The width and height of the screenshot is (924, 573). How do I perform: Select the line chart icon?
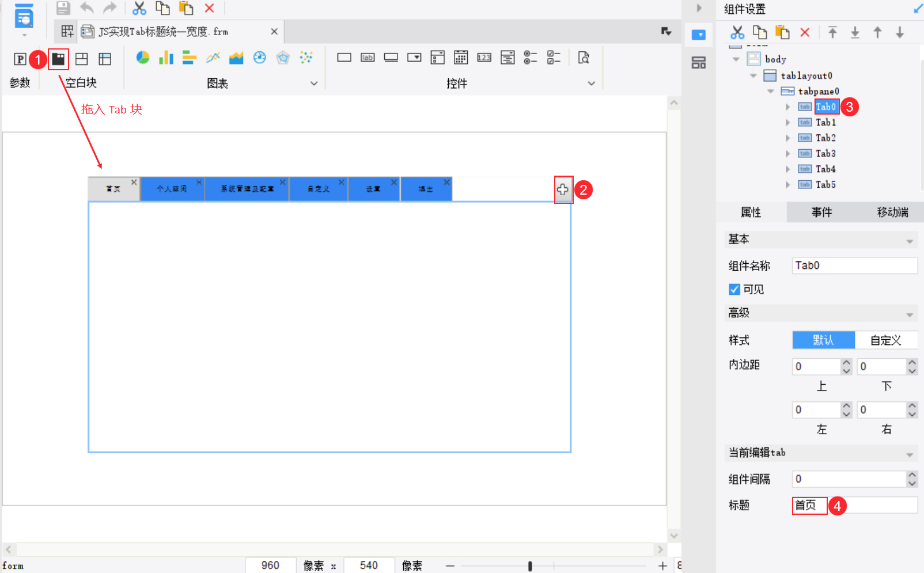(213, 58)
